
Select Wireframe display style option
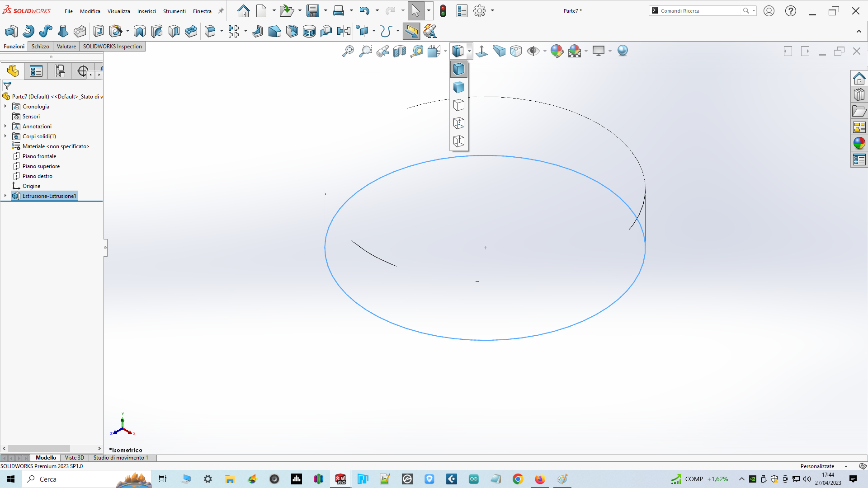[x=458, y=141]
